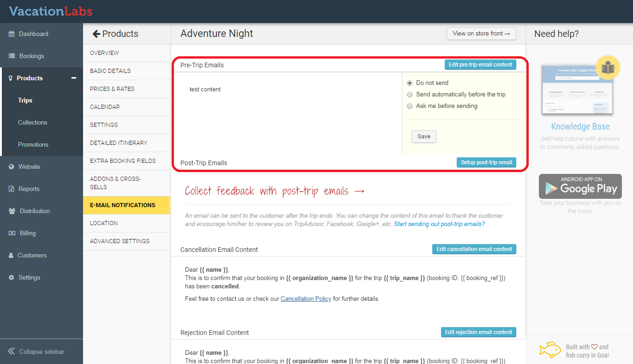Open the Knowledge Base thumbnail image
The image size is (633, 364).
[577, 90]
